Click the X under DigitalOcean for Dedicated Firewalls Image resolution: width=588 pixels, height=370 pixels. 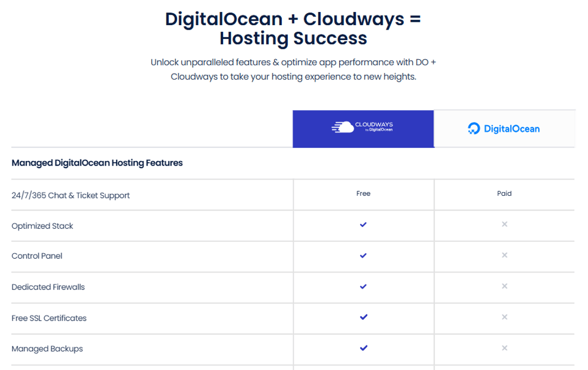click(x=505, y=287)
